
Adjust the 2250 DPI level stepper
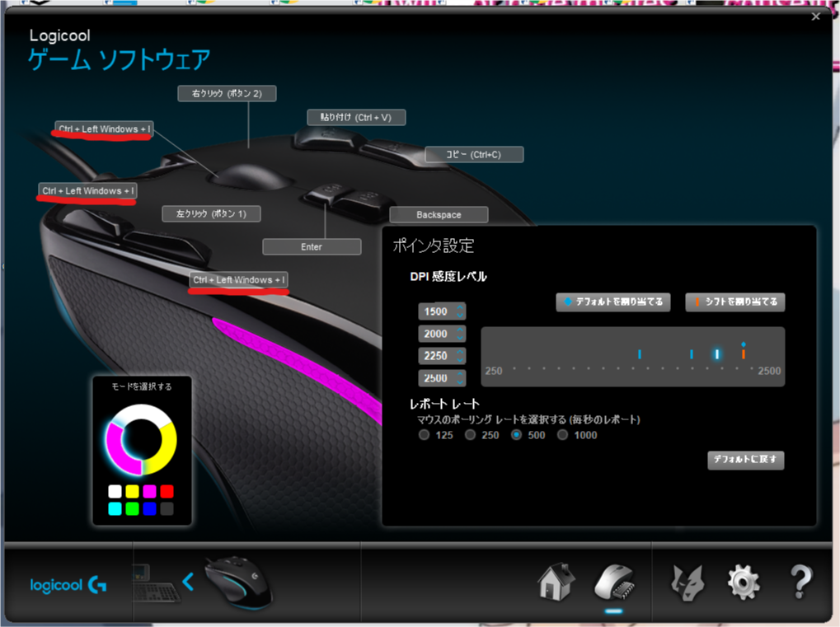[460, 356]
